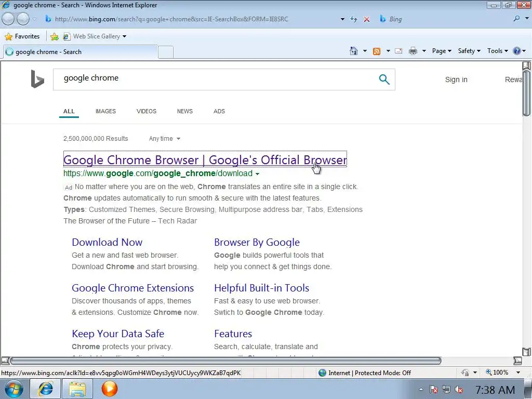The height and width of the screenshot is (399, 532).
Task: Expand Web Slice Gallery dropdown arrow
Action: tap(124, 36)
